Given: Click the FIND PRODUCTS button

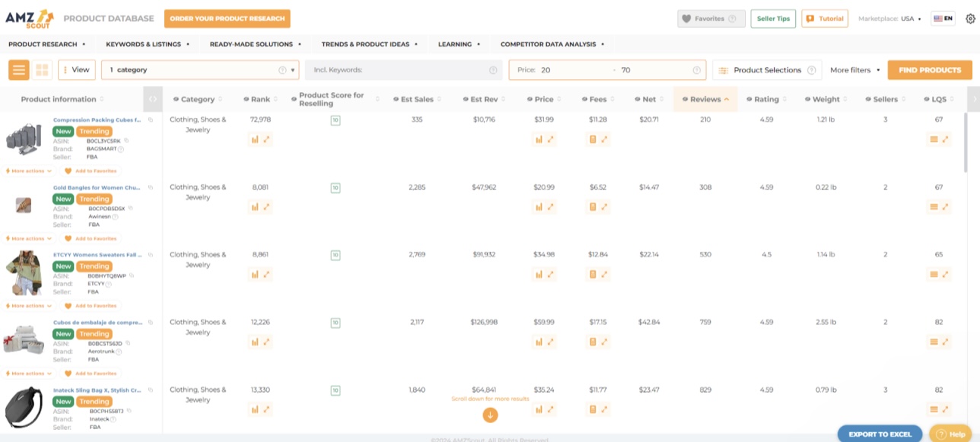Looking at the screenshot, I should 930,69.
